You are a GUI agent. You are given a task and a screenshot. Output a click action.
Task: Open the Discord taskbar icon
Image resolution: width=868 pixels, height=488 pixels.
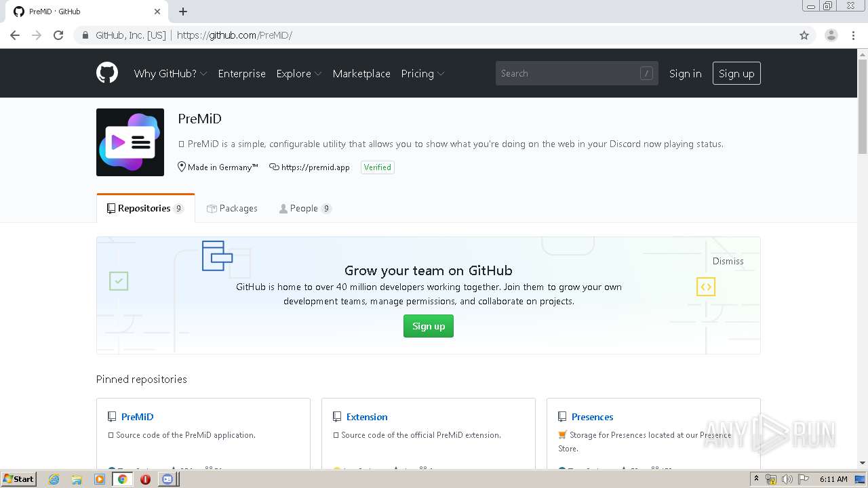pos(167,479)
